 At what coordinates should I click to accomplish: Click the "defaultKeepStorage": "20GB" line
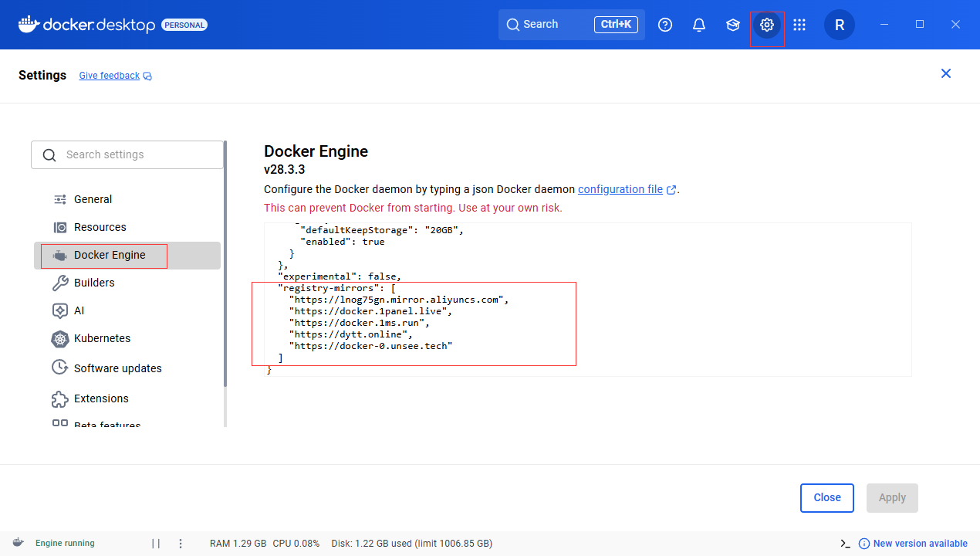click(x=382, y=230)
